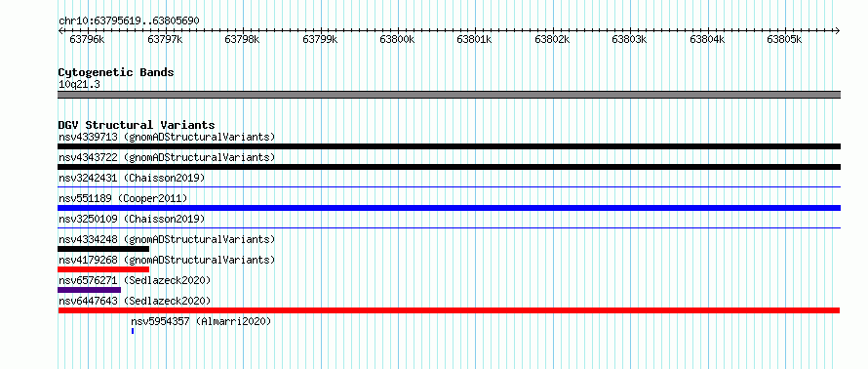
Task: Click the nsv4339713 gnomAD variant label
Action: click(167, 137)
